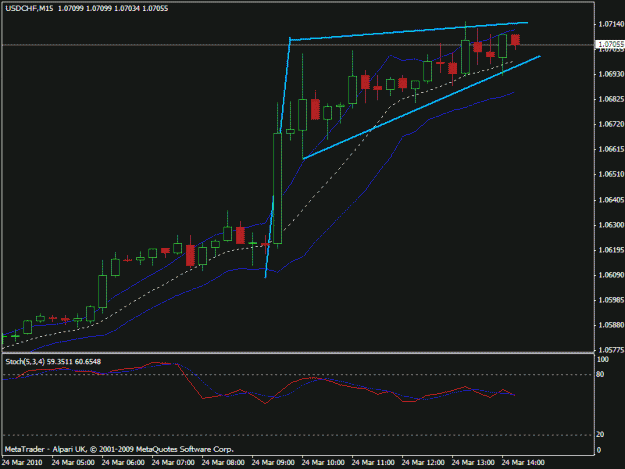This screenshot has width=625, height=469.
Task: Click the 1.06405 price axis label
Action: (611, 200)
